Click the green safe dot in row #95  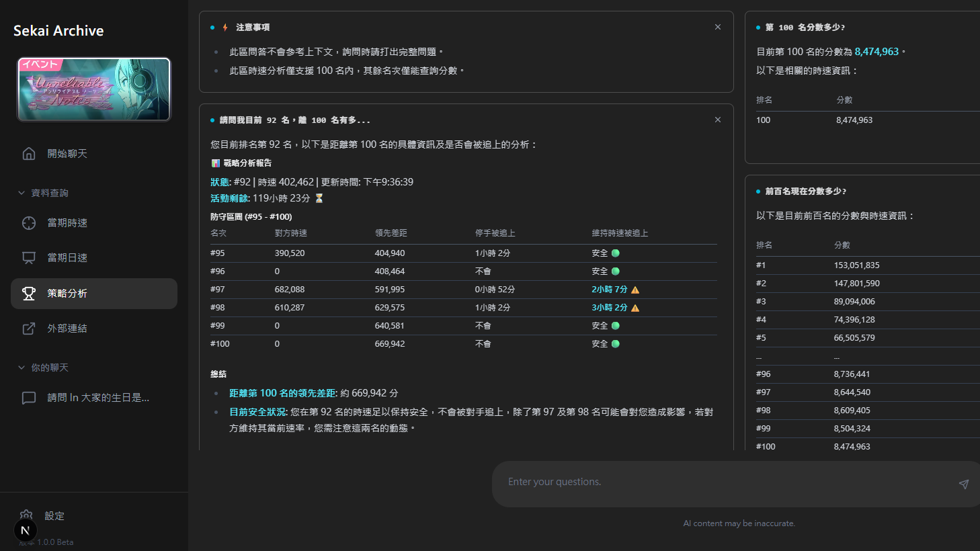[615, 253]
